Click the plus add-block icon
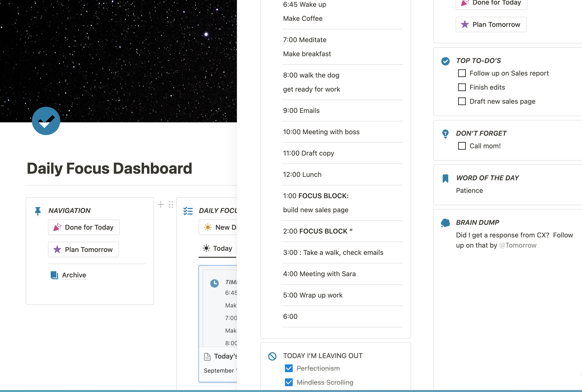 [161, 204]
